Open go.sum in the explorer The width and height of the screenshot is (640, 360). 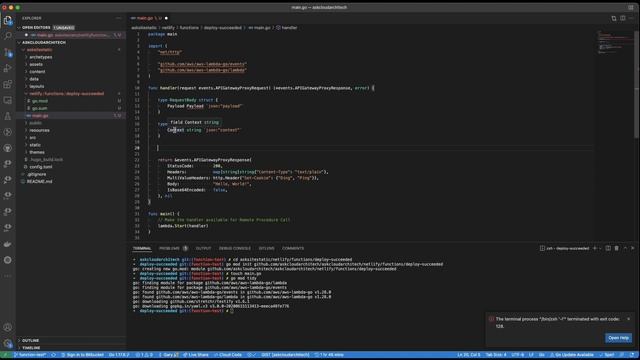(40, 109)
